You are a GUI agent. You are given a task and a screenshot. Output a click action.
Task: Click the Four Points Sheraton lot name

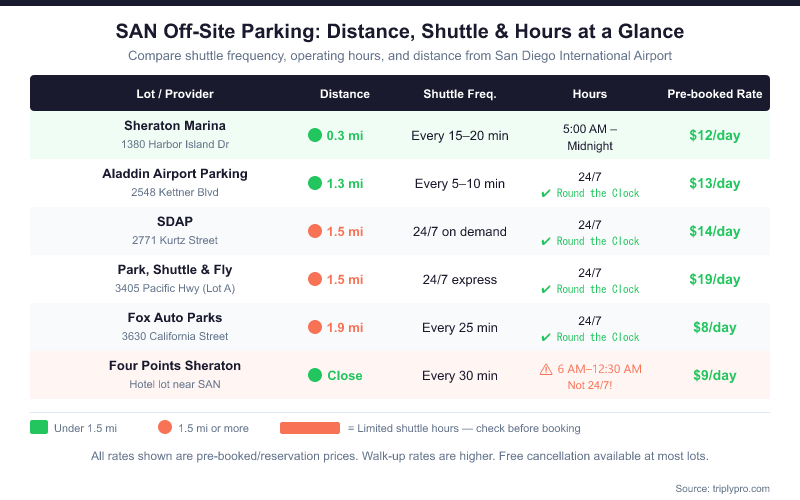pos(175,366)
